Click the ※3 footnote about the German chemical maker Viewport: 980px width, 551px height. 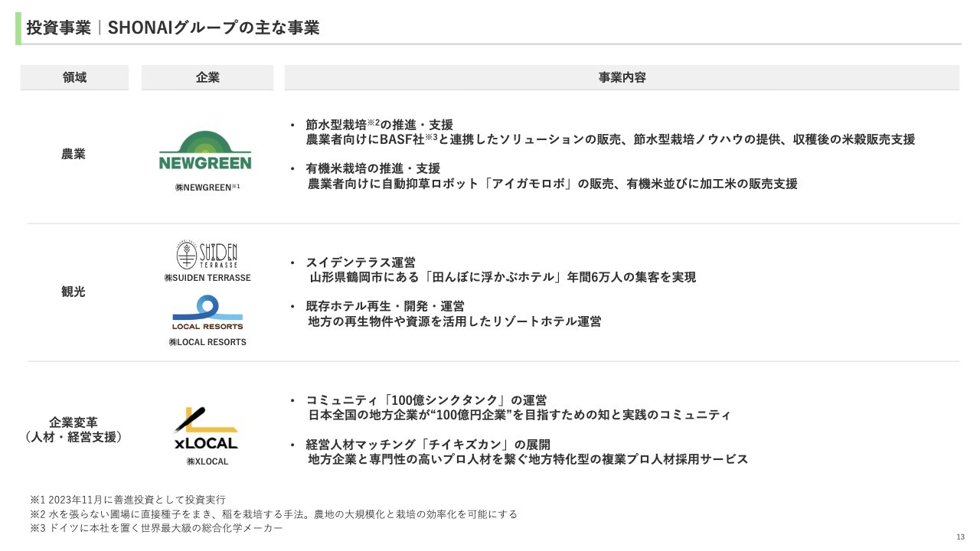pos(156,528)
